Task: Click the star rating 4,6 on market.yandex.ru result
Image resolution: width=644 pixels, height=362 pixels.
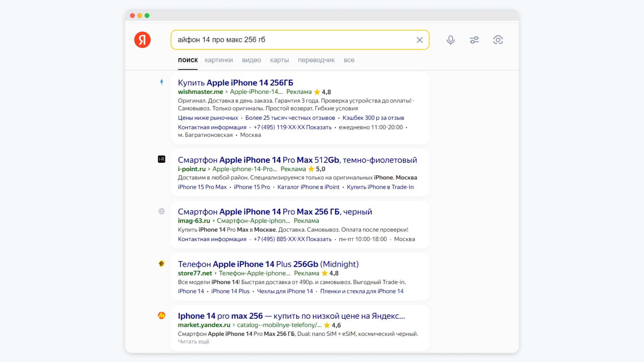Action: tap(332, 325)
